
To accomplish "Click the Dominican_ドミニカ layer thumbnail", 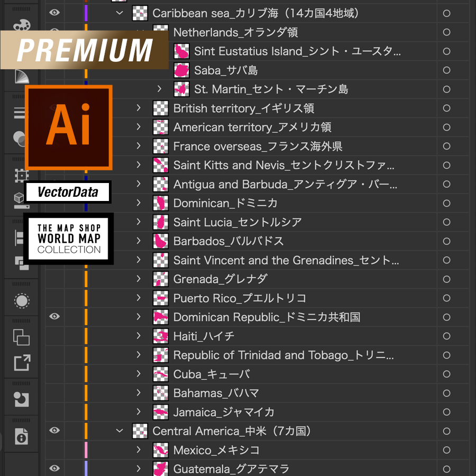I will tap(161, 203).
